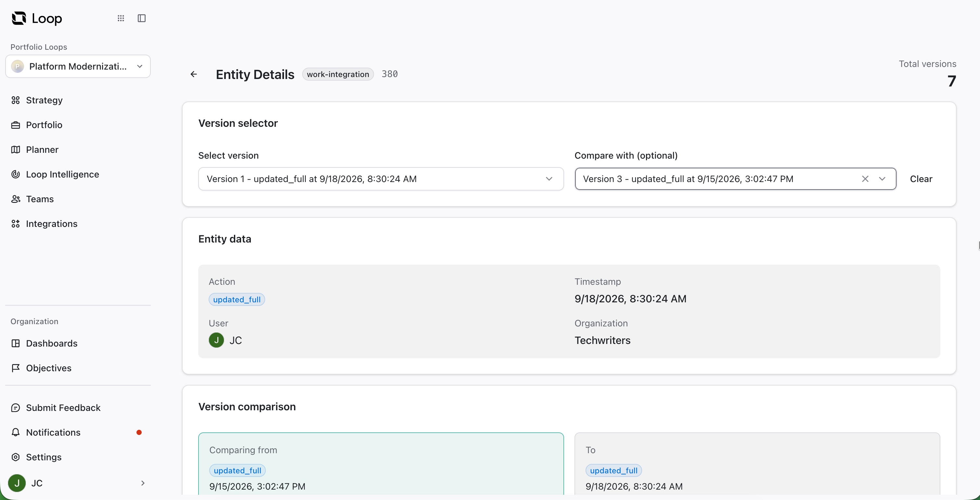Screen dimensions: 980x500
Task: Open Notifications panel
Action: click(78, 432)
